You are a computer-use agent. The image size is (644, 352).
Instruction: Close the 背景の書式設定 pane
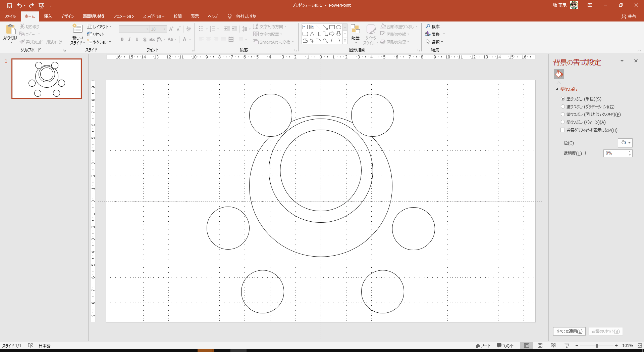click(636, 61)
